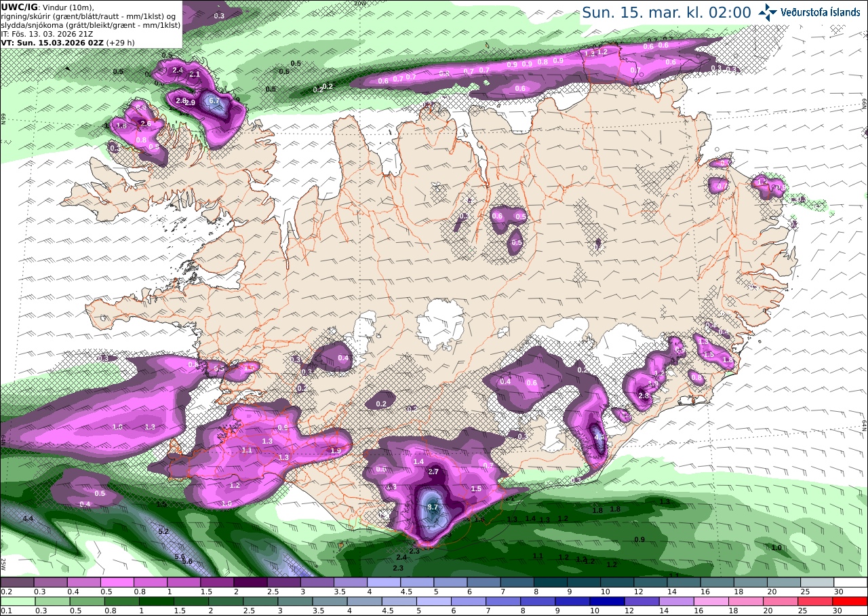Pick the upper-scale 1.5 magenta-purple swatch
The image size is (868, 616).
[x=217, y=582]
